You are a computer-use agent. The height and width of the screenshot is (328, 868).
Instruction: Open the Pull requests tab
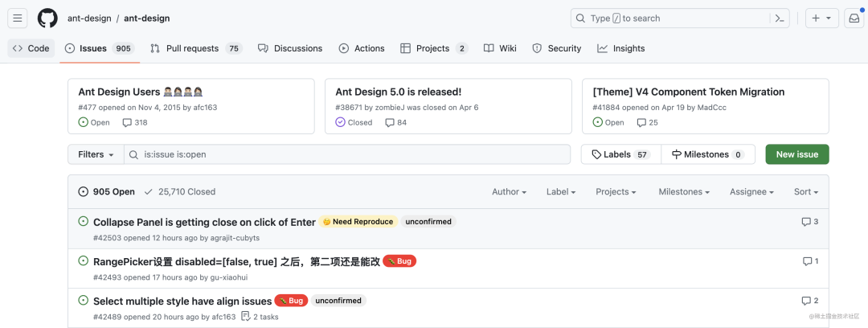coord(196,48)
